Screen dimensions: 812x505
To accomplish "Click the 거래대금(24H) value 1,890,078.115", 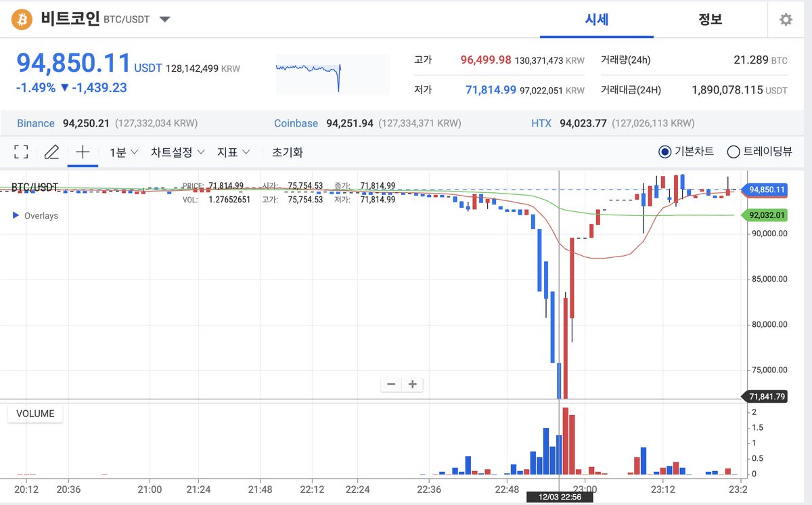I will (x=727, y=90).
